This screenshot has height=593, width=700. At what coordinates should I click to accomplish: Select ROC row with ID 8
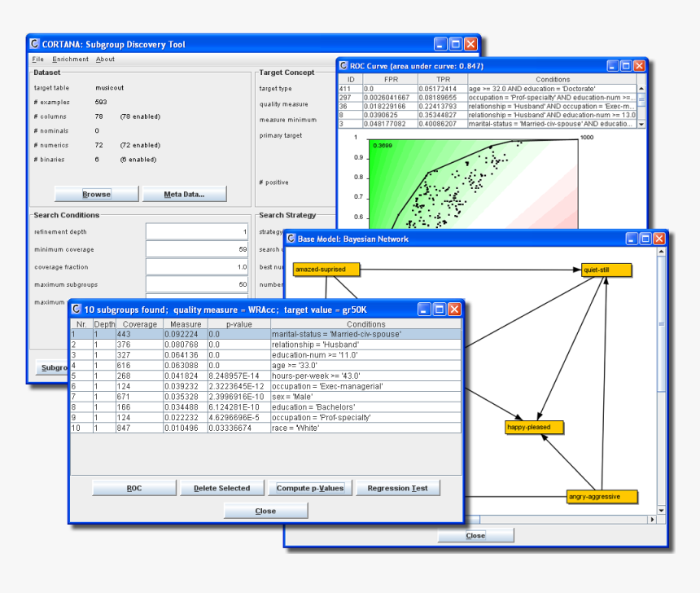point(488,115)
